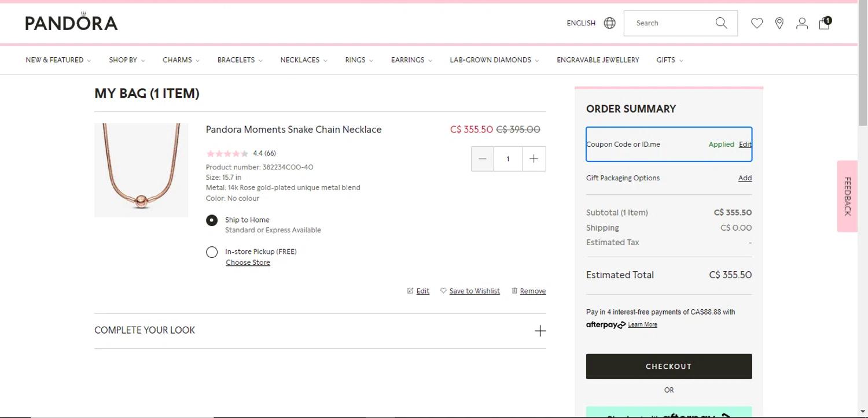Click product number 382234C00-40 text

(259, 167)
